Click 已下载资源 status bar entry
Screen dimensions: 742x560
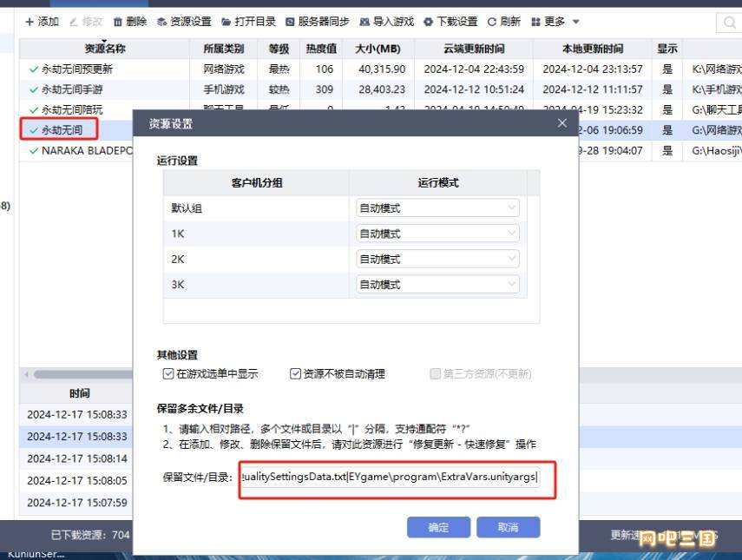point(90,535)
